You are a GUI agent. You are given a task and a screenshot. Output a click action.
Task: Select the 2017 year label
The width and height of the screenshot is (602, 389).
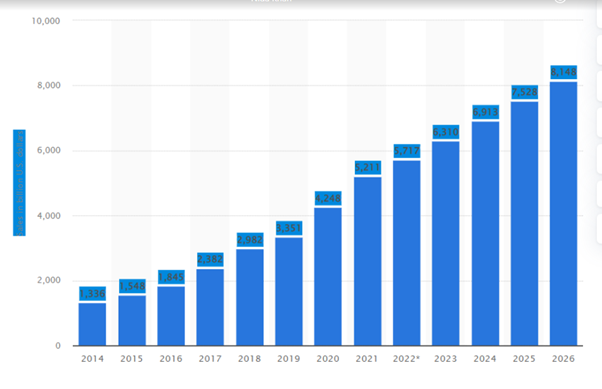coord(210,359)
